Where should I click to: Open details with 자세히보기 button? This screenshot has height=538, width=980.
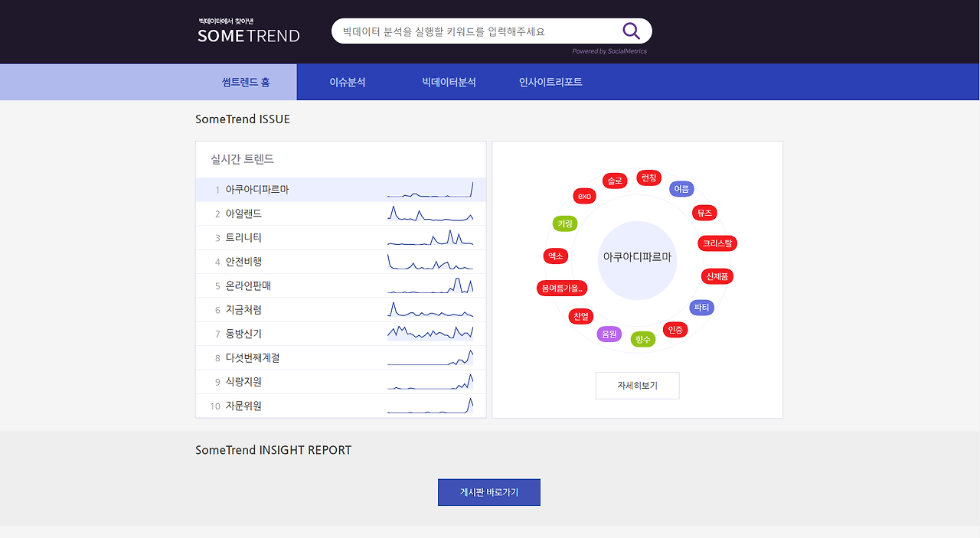[638, 386]
